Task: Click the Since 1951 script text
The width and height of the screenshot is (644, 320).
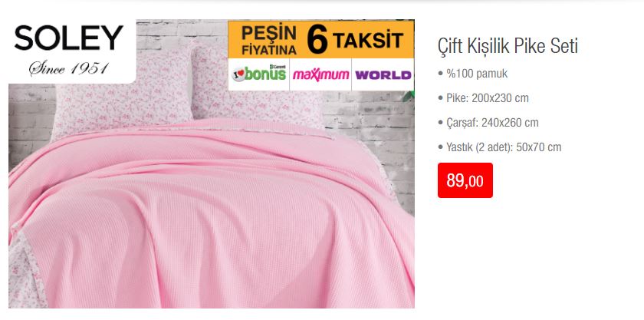Action: pyautogui.click(x=68, y=69)
